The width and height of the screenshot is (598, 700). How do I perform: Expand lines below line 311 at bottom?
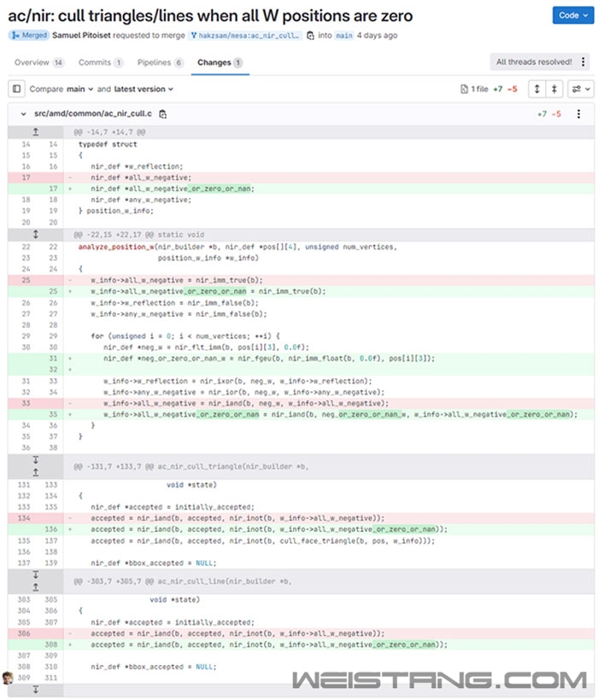tap(36, 690)
